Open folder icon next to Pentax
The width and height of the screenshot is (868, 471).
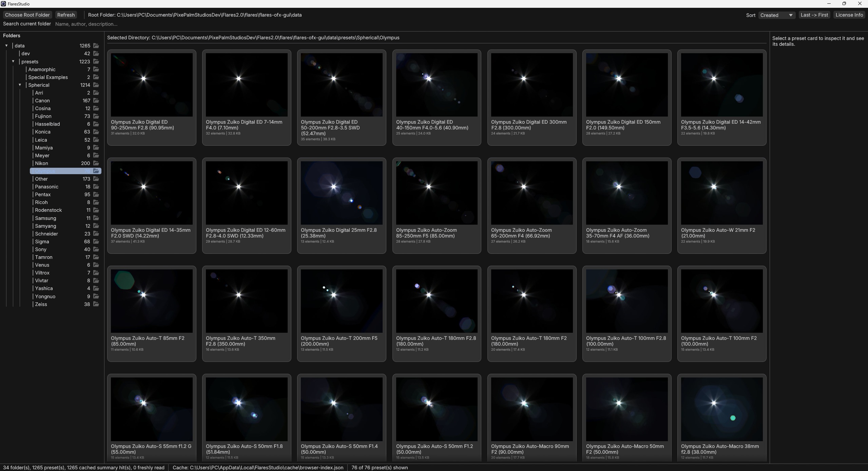pos(96,194)
